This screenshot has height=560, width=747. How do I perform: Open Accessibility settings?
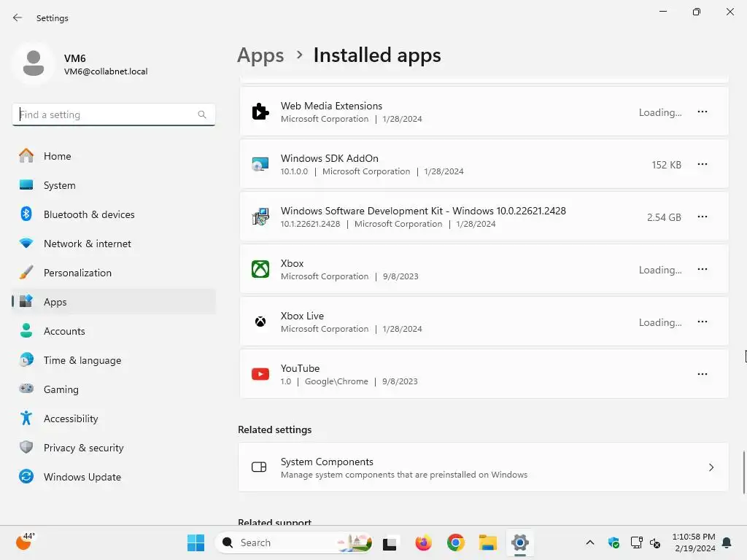click(x=113, y=419)
